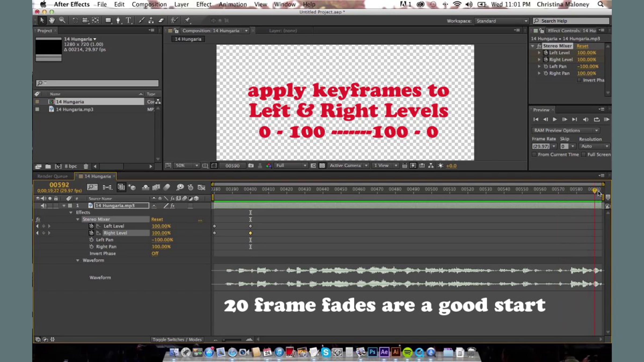Screen dimensions: 644x362
Task: Enable From Current Time checkbox
Action: [534, 154]
